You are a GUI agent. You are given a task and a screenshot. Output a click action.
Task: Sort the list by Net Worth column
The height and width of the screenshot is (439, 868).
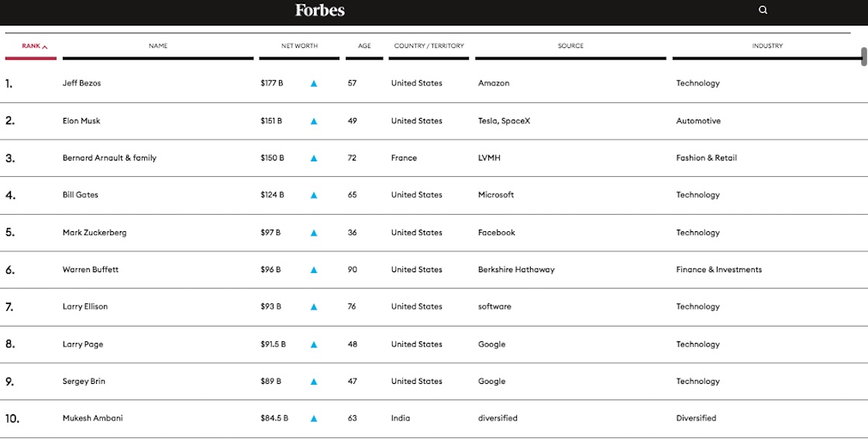pyautogui.click(x=299, y=47)
